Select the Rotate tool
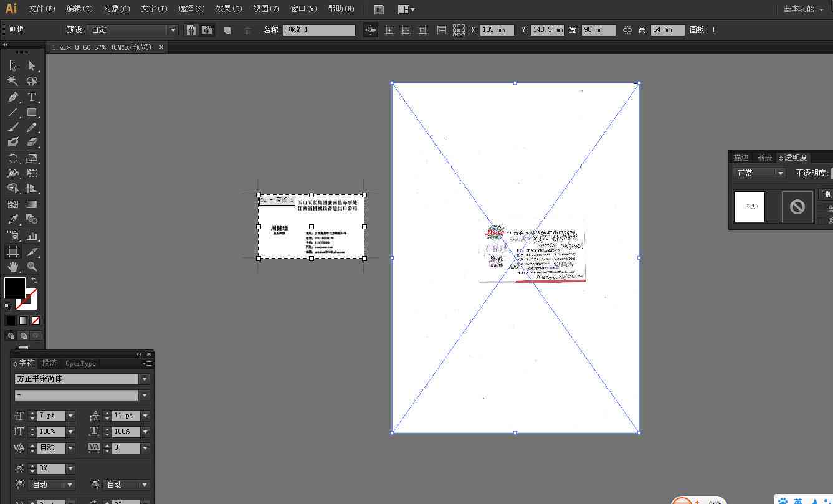This screenshot has height=504, width=833. (13, 158)
